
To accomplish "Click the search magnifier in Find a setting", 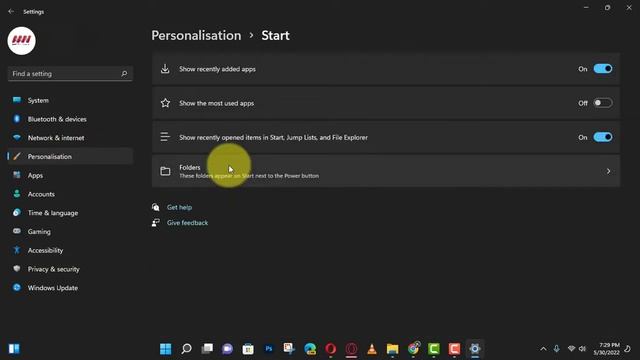I will pos(124,74).
